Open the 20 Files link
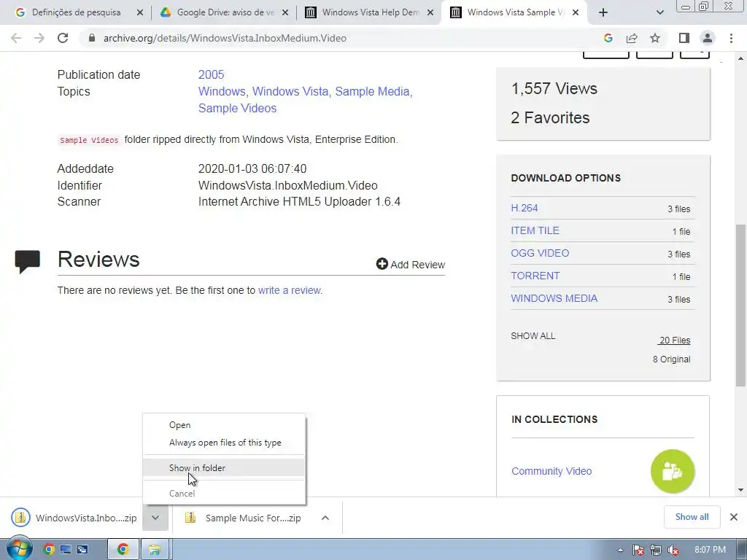The image size is (747, 560). pyautogui.click(x=674, y=340)
